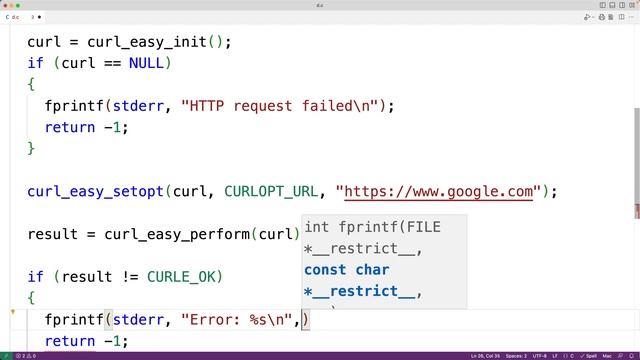Toggle bottom panel layout icon

pos(612,5)
